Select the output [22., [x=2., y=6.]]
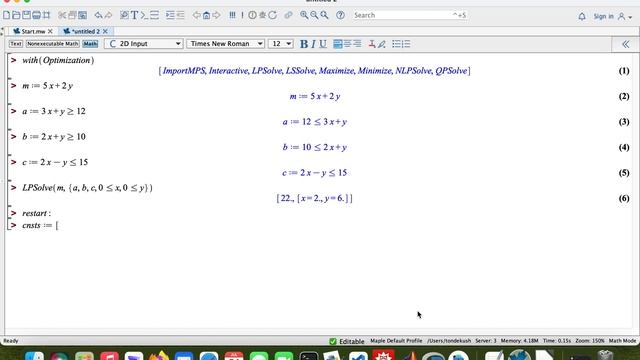Image resolution: width=640 pixels, height=360 pixels. click(314, 198)
